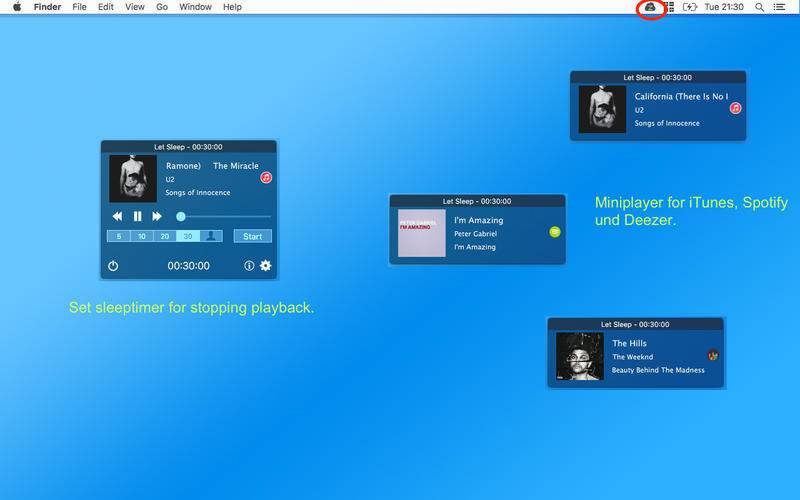Viewport: 800px width, 500px height.
Task: Open the Help menu
Action: click(x=232, y=7)
